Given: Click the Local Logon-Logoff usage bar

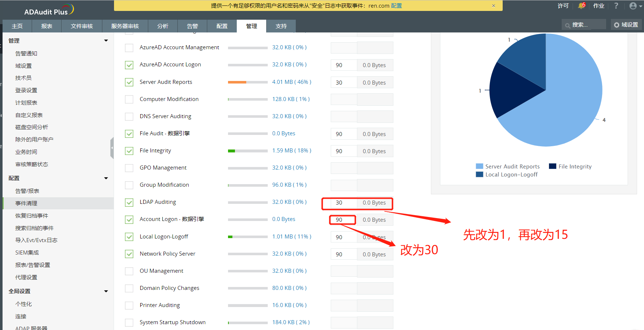Looking at the screenshot, I should pos(248,237).
